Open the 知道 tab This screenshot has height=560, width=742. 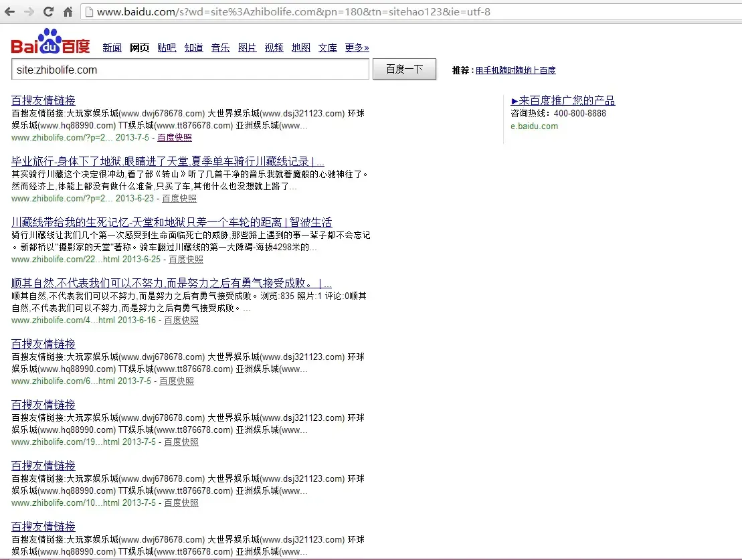click(x=193, y=48)
